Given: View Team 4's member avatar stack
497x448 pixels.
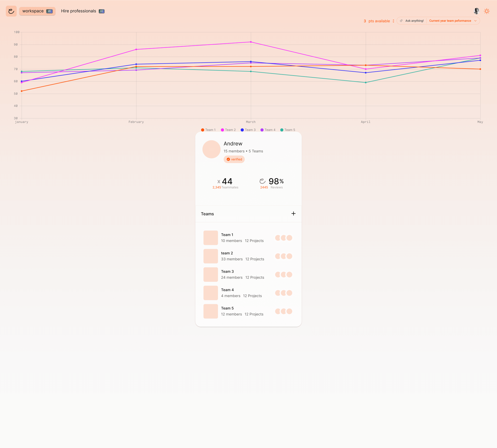Looking at the screenshot, I should pos(284,293).
